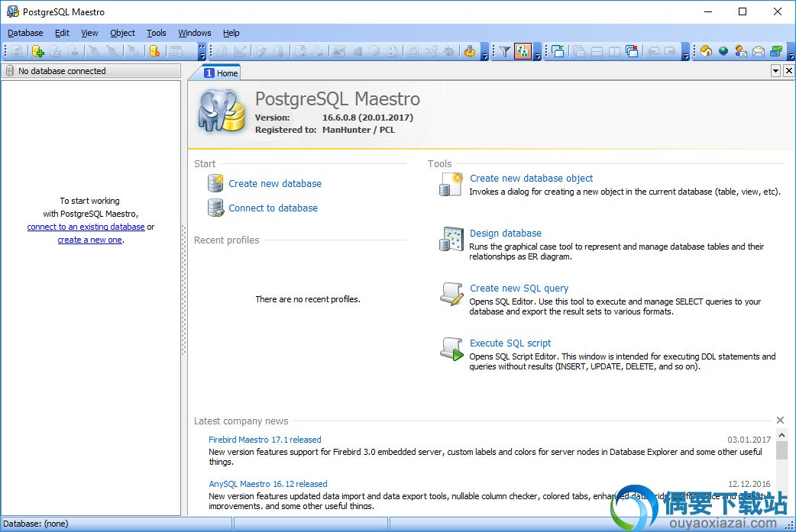Open the overflow arrow after the tree sort icon
Image resolution: width=796 pixels, height=532 pixels.
[x=538, y=52]
